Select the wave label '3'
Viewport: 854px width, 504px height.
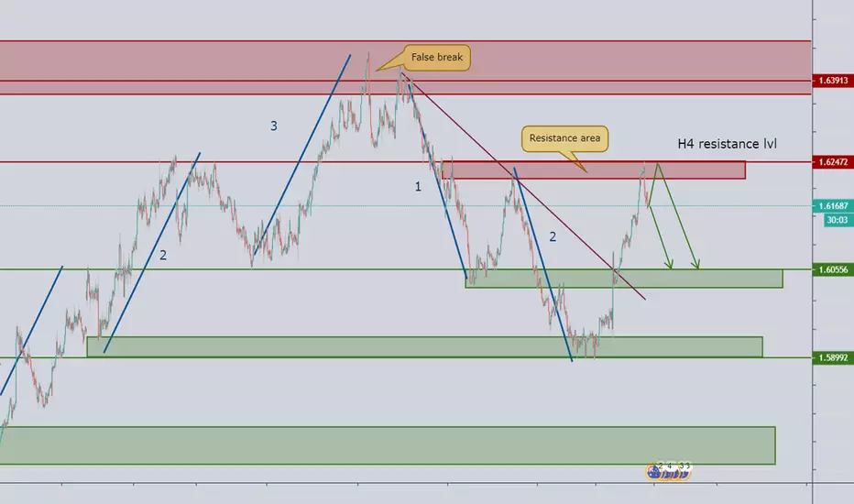274,126
